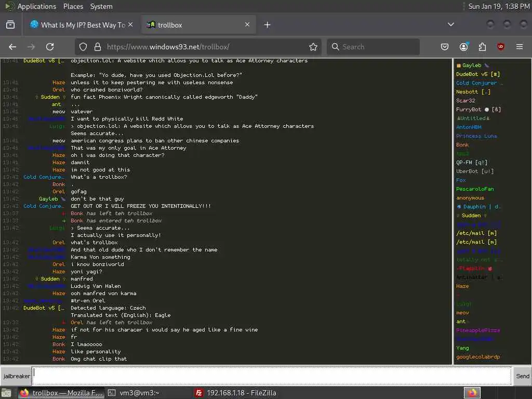Select anonymous in user list
This screenshot has width=532, height=399.
tap(470, 197)
